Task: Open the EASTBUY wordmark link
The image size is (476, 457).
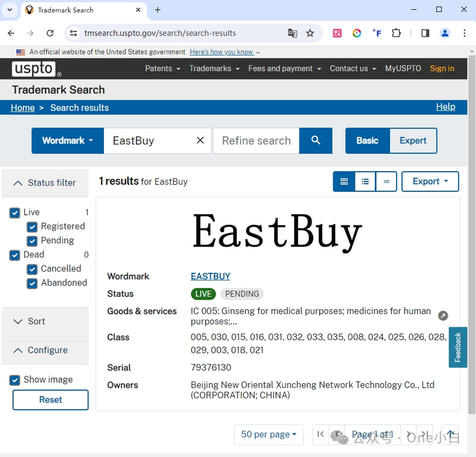Action: tap(210, 276)
